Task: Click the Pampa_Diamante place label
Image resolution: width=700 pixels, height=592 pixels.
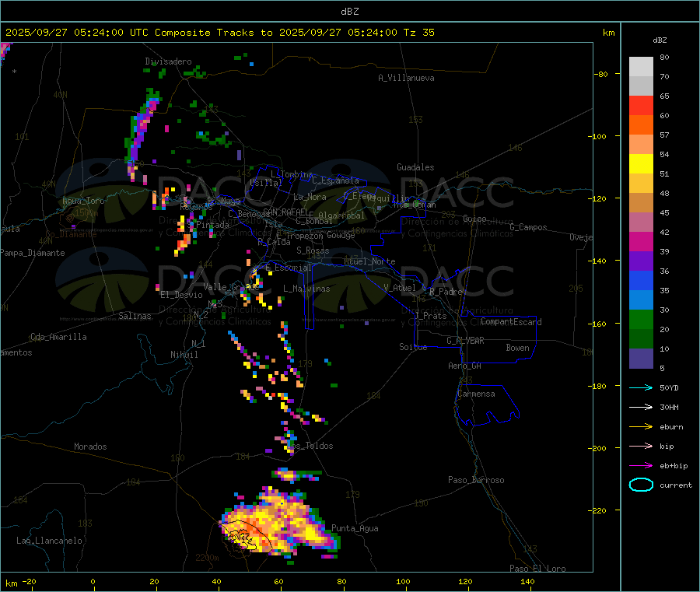Action: (32, 253)
